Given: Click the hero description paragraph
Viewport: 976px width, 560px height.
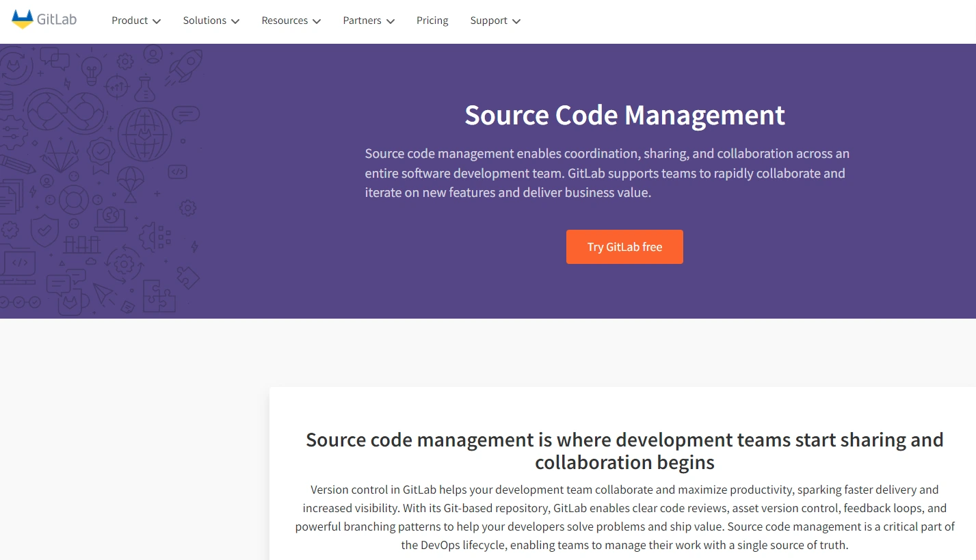Looking at the screenshot, I should [x=607, y=173].
